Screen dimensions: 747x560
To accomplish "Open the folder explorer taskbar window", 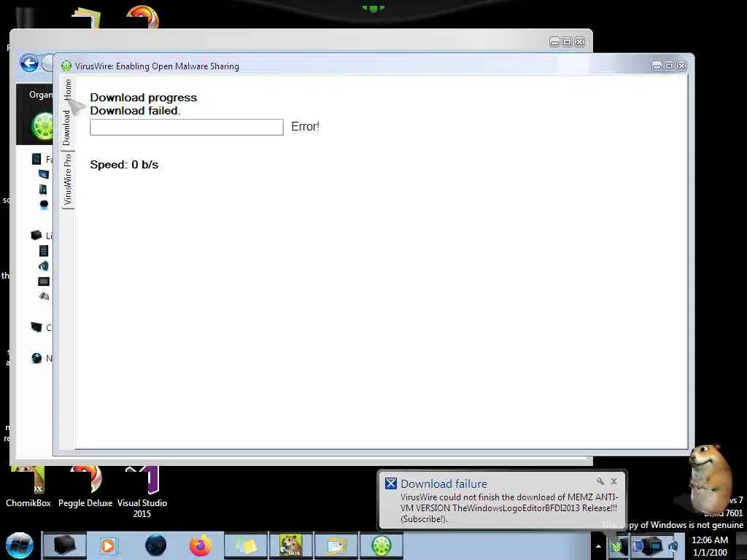I will (336, 545).
